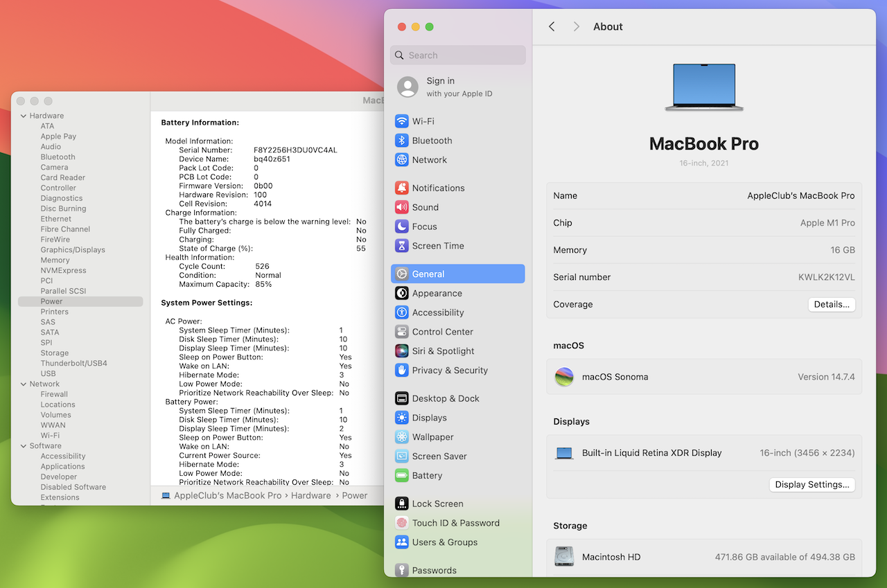
Task: Select Thunderbolt/USB4 in the Hardware list
Action: click(73, 363)
